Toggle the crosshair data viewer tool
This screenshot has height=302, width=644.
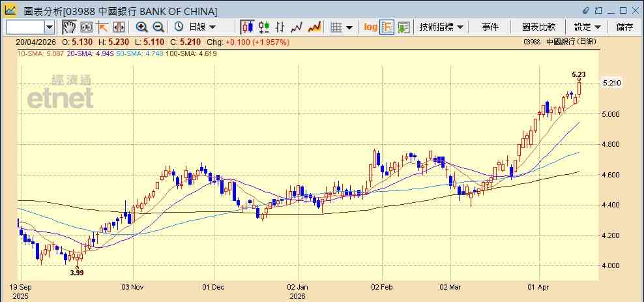[x=86, y=27]
